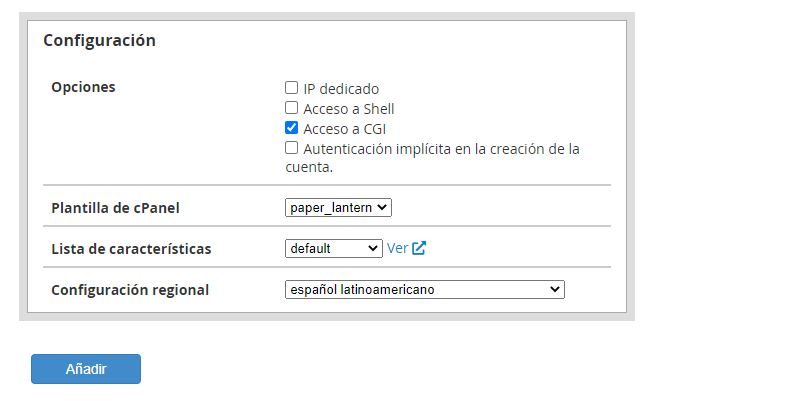Click the 'Configuración regional' label
The height and width of the screenshot is (401, 786).
(130, 289)
